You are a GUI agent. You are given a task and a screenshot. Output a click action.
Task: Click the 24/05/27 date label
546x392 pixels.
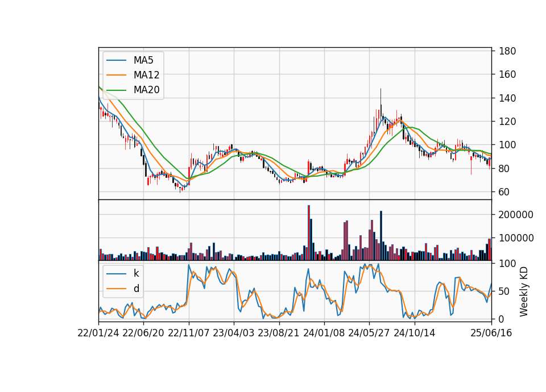[x=369, y=333]
